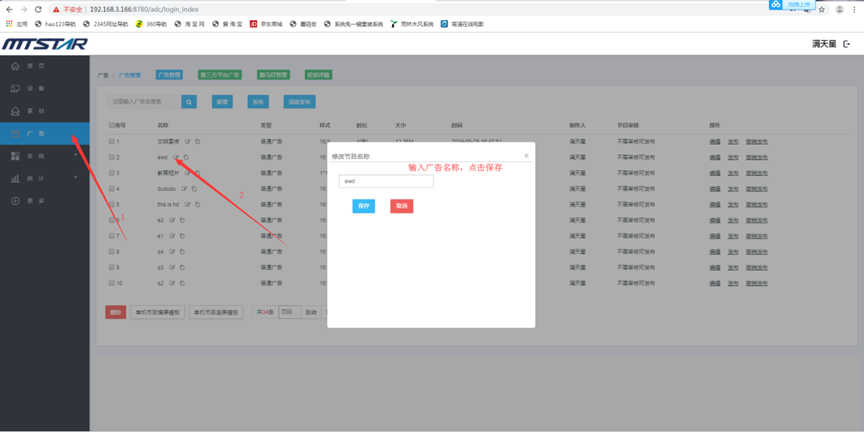Click the rename pencil icon beside ewd
The height and width of the screenshot is (434, 864).
click(x=177, y=157)
